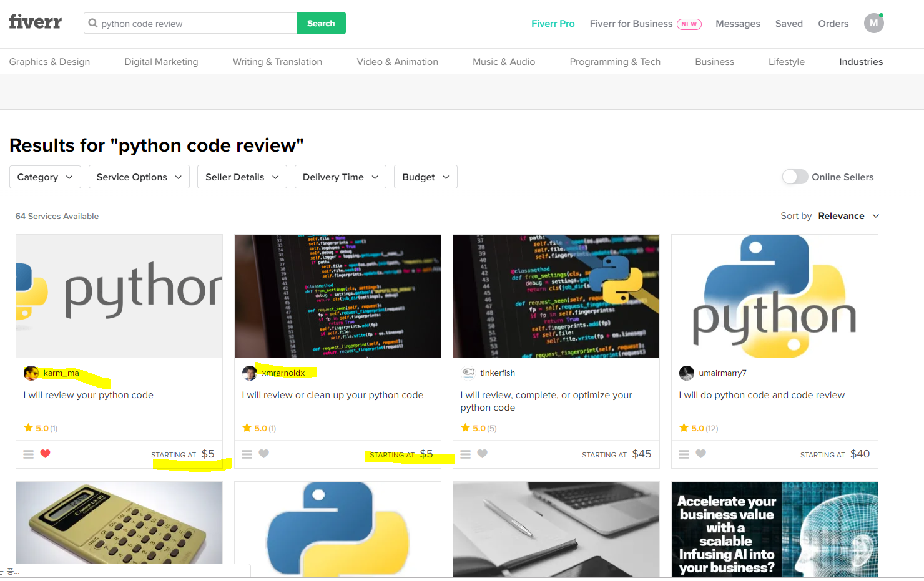Open Accelerate your business value ad thumbnail
Image resolution: width=924 pixels, height=581 pixels.
pyautogui.click(x=775, y=529)
